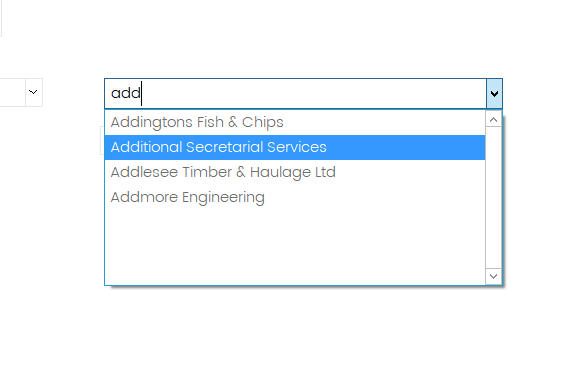Click the word 'Chips' in the first suggestion

pos(263,123)
